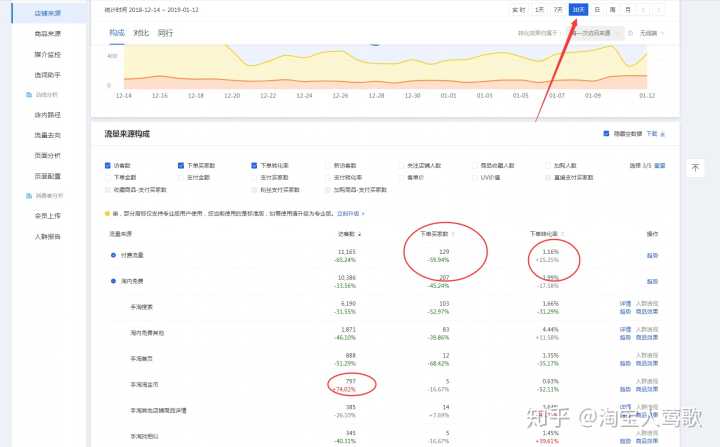Click the back-to-top arrow button
Screen dimensions: 720x447
click(x=696, y=168)
